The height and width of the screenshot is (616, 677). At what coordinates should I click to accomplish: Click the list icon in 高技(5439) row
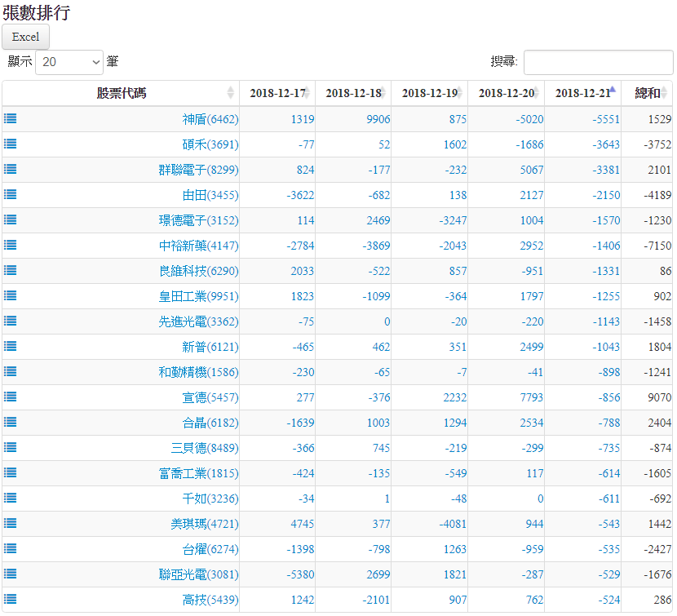point(10,599)
